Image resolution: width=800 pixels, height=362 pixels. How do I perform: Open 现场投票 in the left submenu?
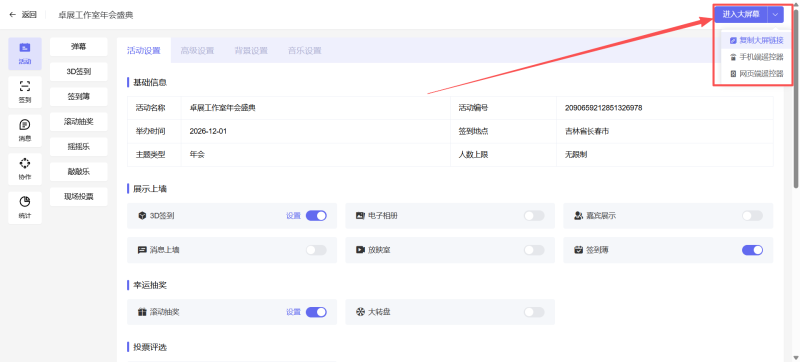(x=79, y=196)
